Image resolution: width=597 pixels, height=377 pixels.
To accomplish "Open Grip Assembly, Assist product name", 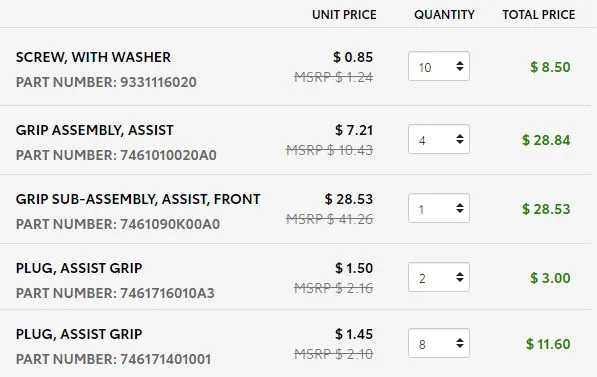I will click(94, 130).
